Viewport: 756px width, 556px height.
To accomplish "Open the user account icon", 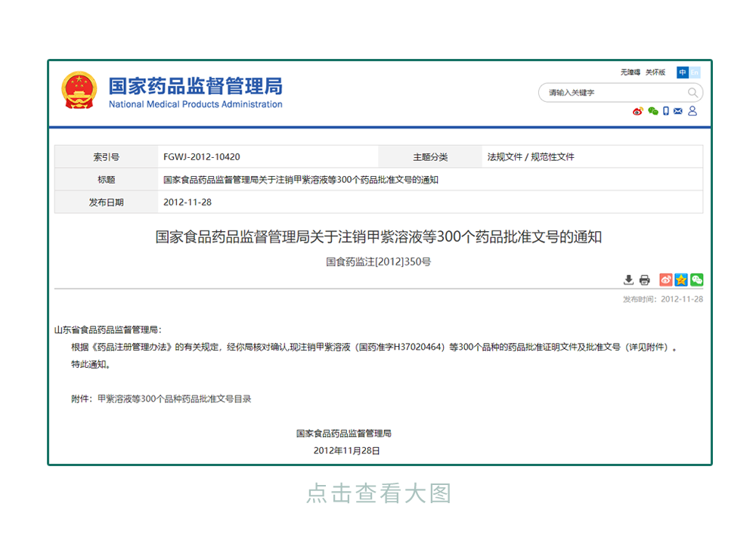I will [692, 111].
